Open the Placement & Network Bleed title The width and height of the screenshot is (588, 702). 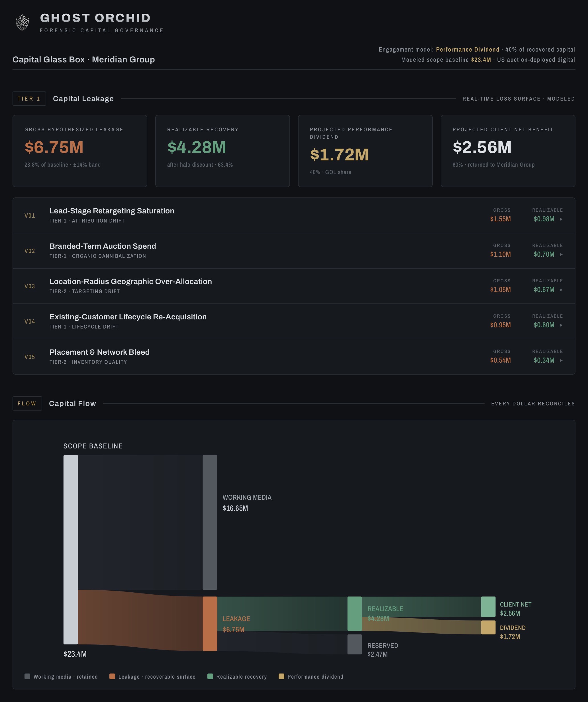click(x=100, y=352)
